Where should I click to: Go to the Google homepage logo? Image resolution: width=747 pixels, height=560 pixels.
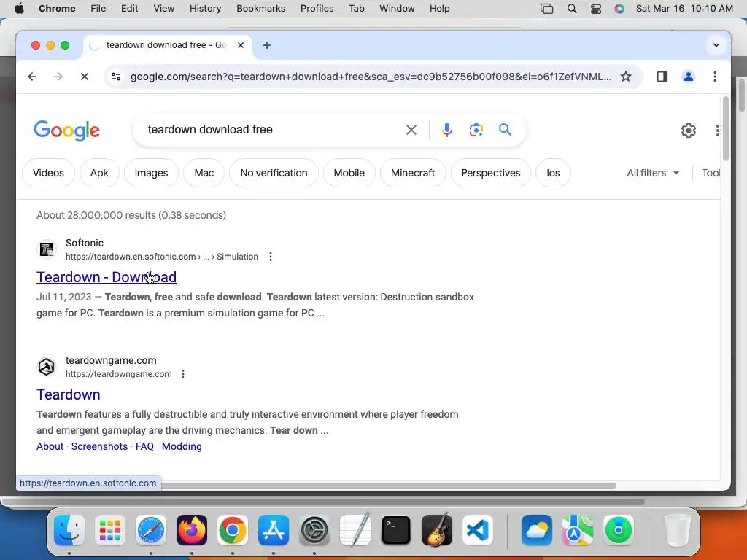(66, 130)
